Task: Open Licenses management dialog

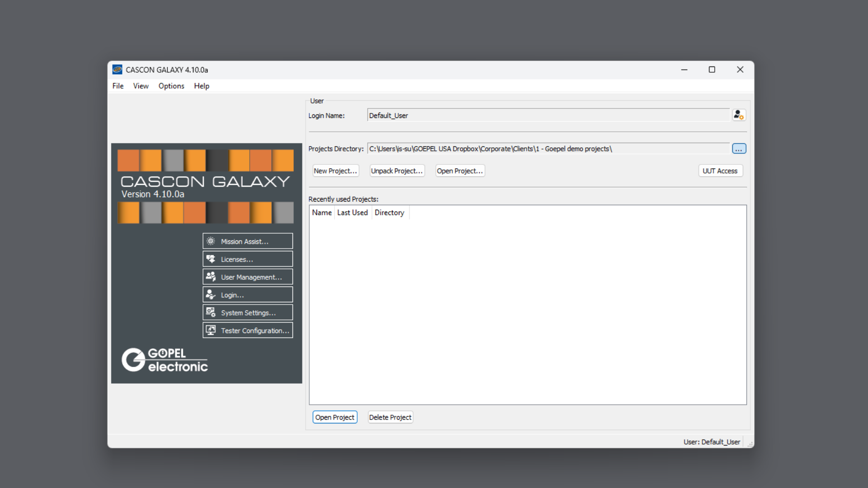Action: 247,259
